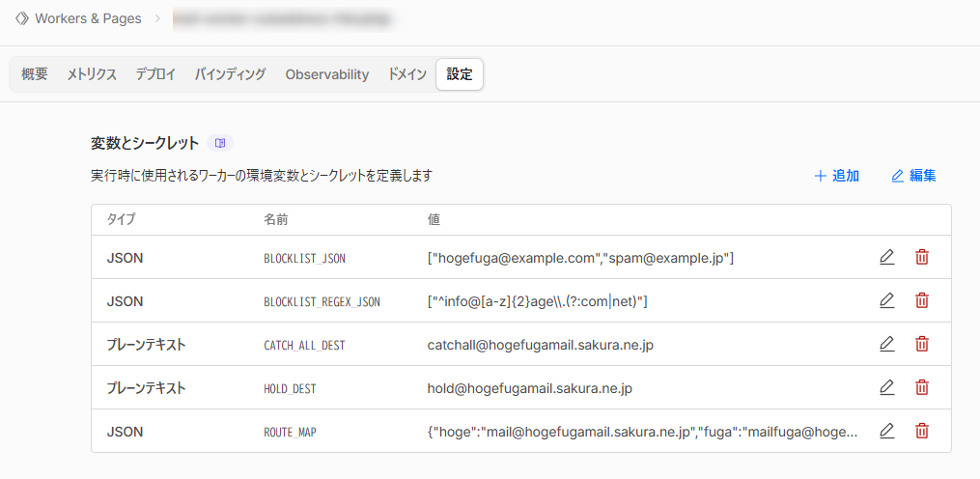Switch to the バインディング tab

[x=230, y=75]
